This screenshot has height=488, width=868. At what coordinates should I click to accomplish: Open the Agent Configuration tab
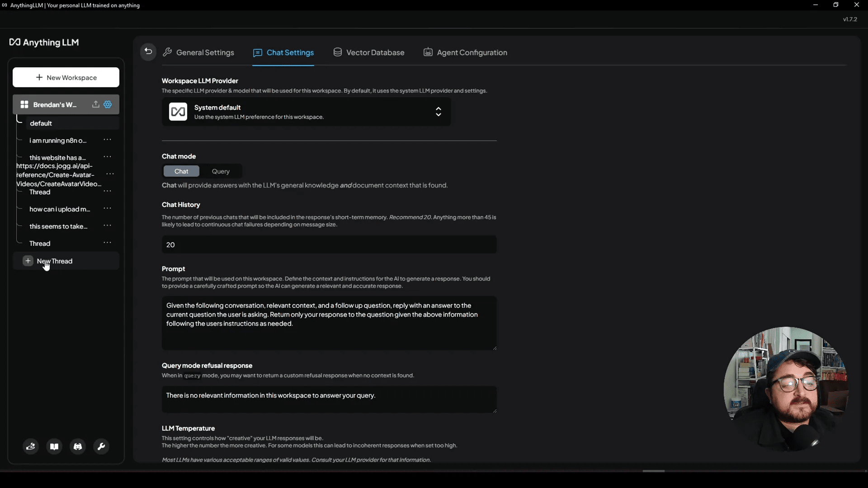465,52
